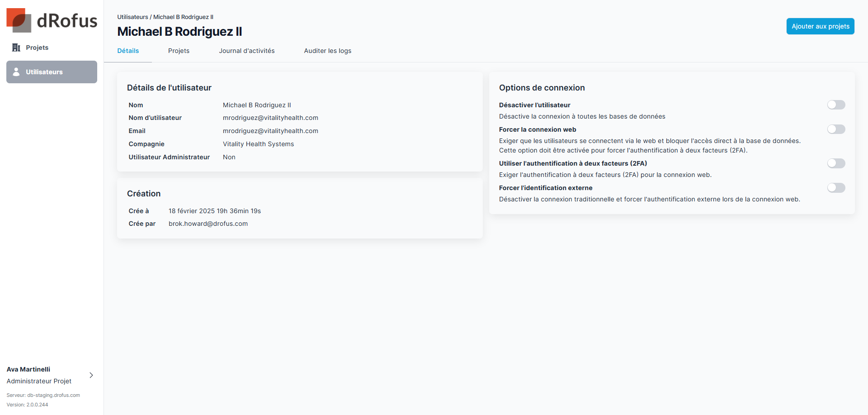This screenshot has height=415, width=868.
Task: Open Projets in the sidebar menu
Action: (x=37, y=48)
